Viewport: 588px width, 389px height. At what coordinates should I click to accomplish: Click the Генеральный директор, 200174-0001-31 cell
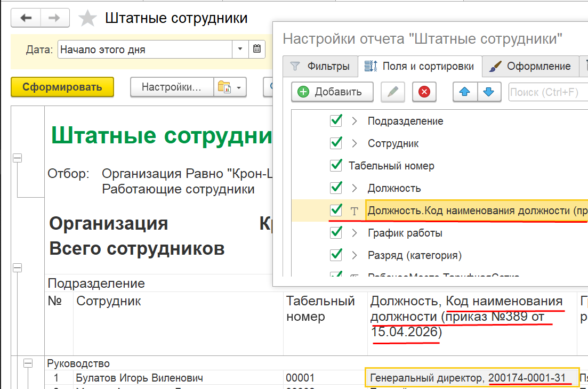tap(472, 377)
